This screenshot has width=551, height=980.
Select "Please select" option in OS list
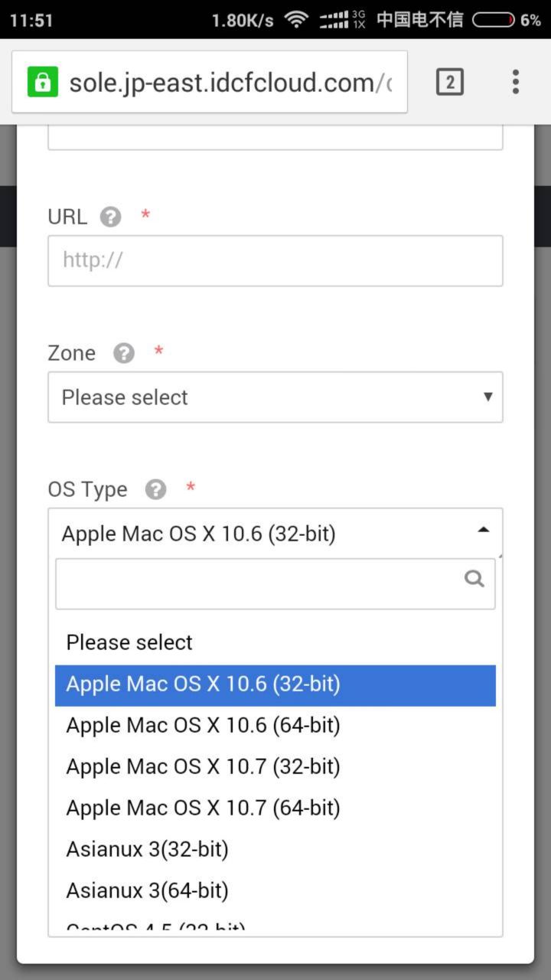click(x=129, y=642)
